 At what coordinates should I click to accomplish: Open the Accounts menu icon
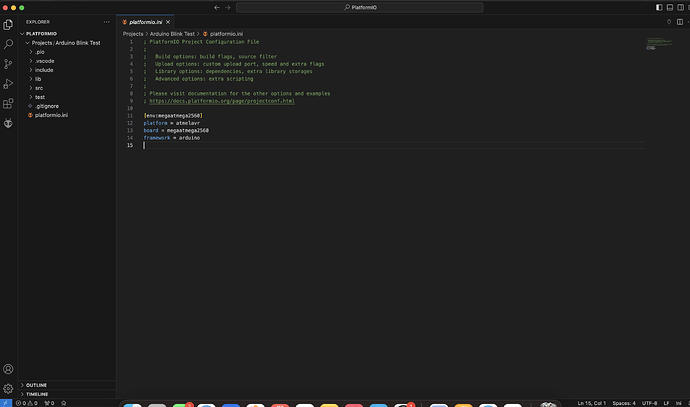[x=8, y=369]
